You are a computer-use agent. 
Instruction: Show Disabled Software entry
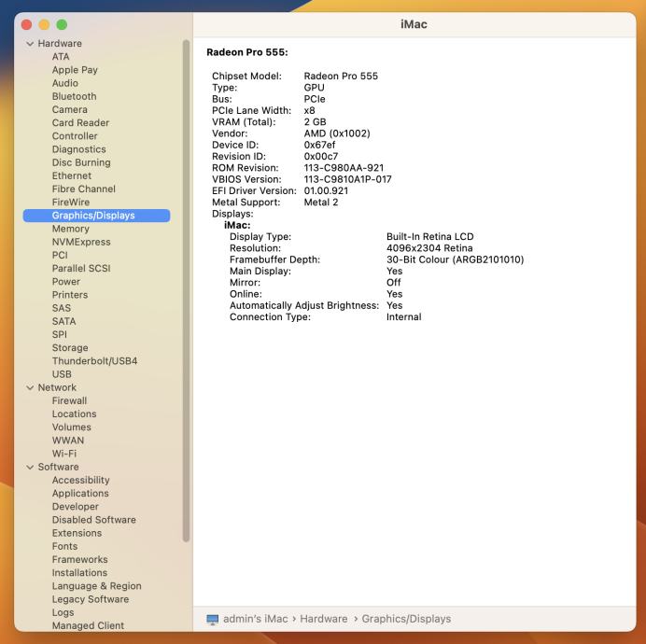coord(94,520)
